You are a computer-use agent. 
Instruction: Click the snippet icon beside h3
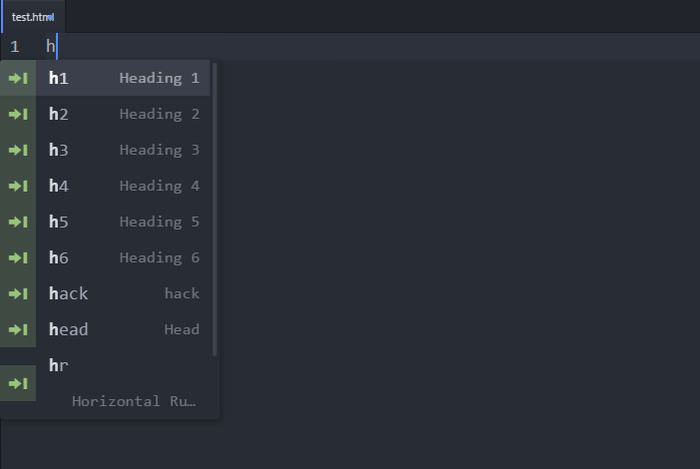coord(18,150)
